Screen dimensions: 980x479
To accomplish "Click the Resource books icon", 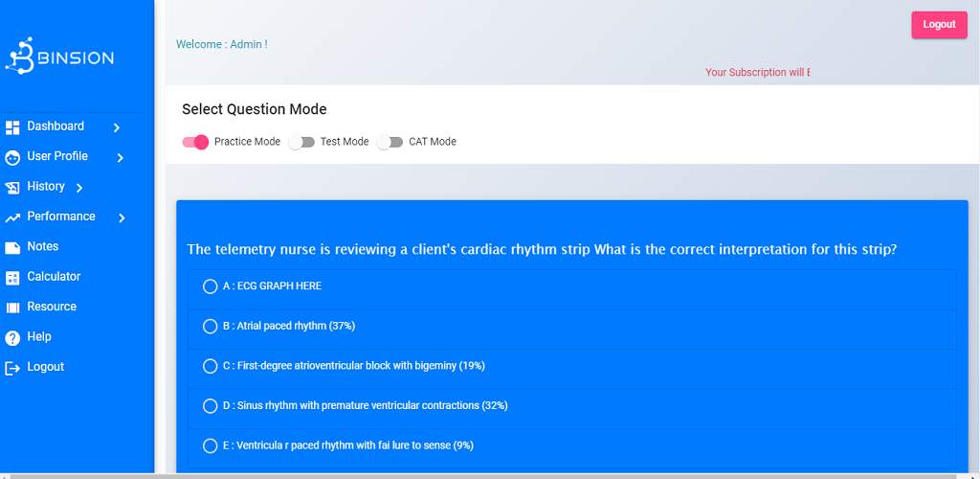I will click(x=12, y=308).
